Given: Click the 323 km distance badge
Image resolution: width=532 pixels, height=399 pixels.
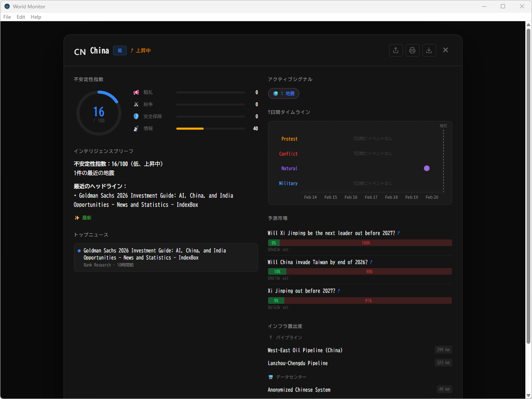Looking at the screenshot, I should 443,363.
